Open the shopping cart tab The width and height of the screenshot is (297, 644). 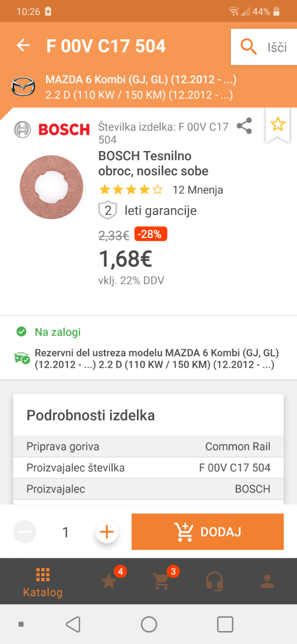(x=161, y=581)
